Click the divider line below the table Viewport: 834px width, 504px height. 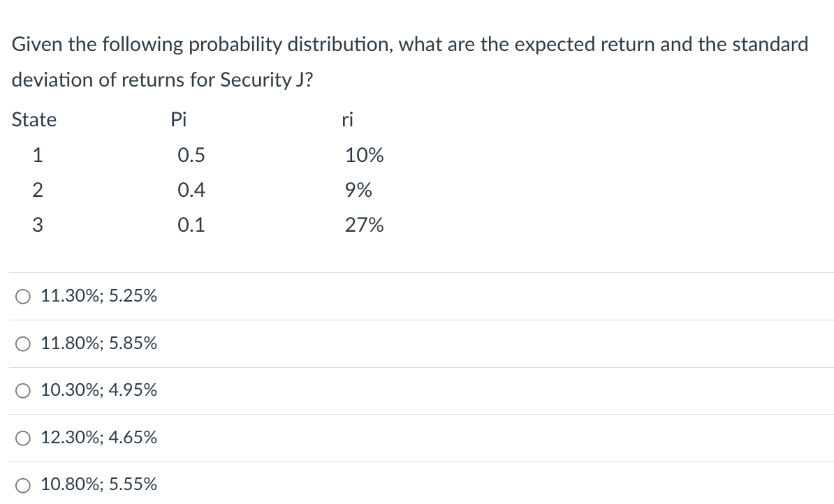click(x=417, y=272)
